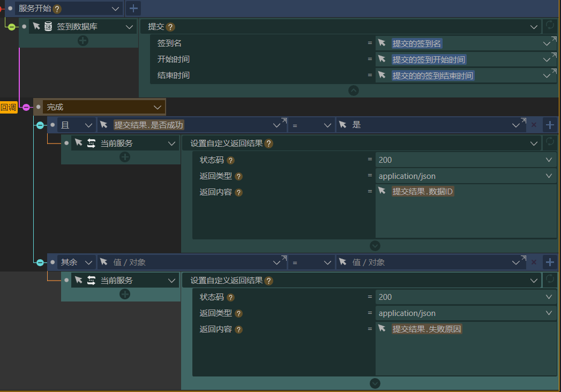The image size is (561, 392).
Task: Click the magenta 回调 node connector
Action: point(26,107)
